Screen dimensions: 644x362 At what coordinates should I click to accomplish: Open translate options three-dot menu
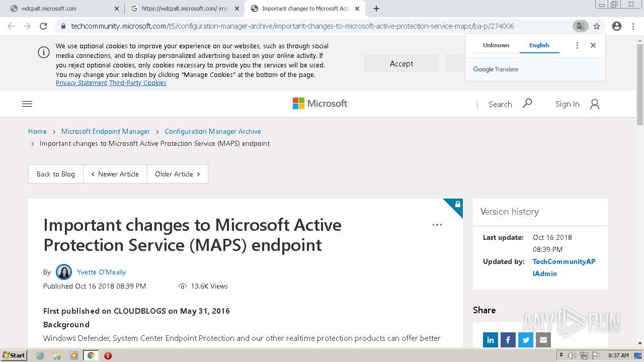point(577,45)
